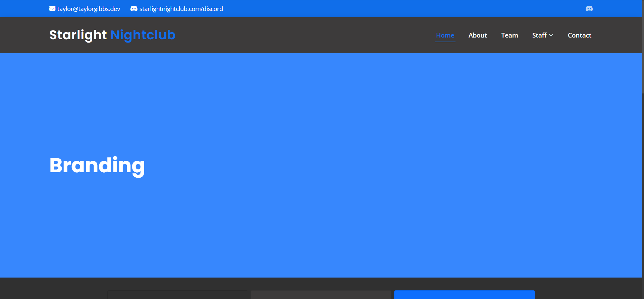Select the blue card at page bottom
Image resolution: width=644 pixels, height=299 pixels.
pyautogui.click(x=464, y=295)
